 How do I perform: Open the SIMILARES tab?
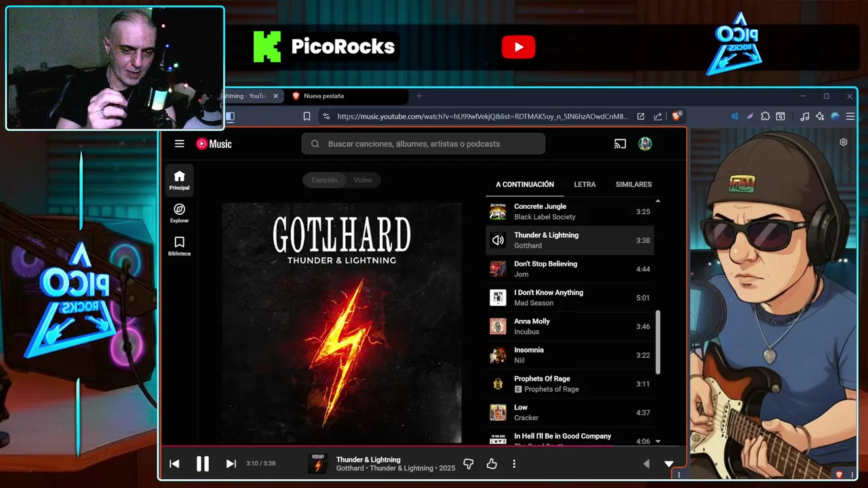pos(633,184)
